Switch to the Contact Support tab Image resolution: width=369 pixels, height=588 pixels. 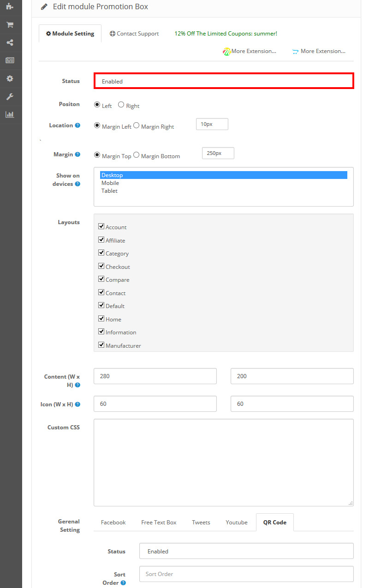[x=134, y=34]
